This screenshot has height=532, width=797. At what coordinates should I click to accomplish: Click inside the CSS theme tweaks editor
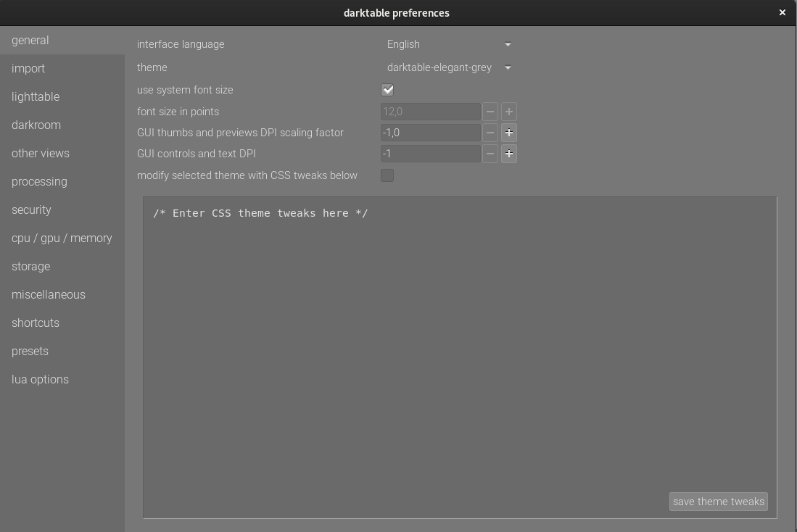(460, 357)
